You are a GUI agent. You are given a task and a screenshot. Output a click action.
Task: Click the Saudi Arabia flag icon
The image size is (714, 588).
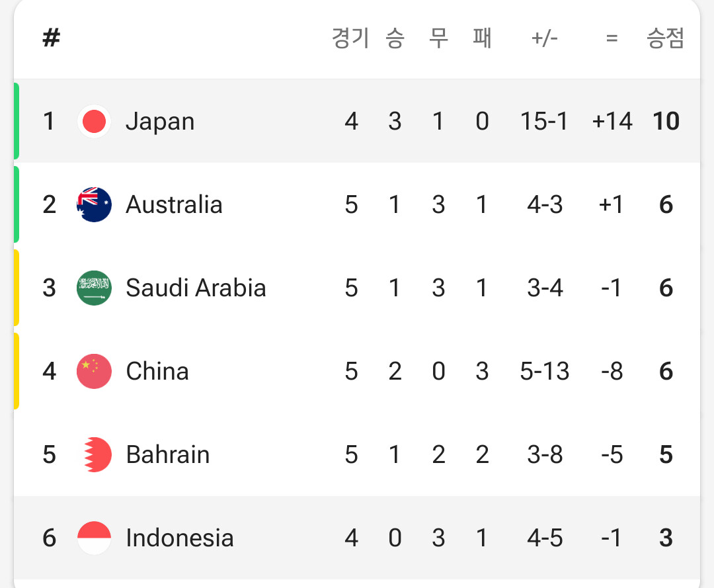[95, 288]
